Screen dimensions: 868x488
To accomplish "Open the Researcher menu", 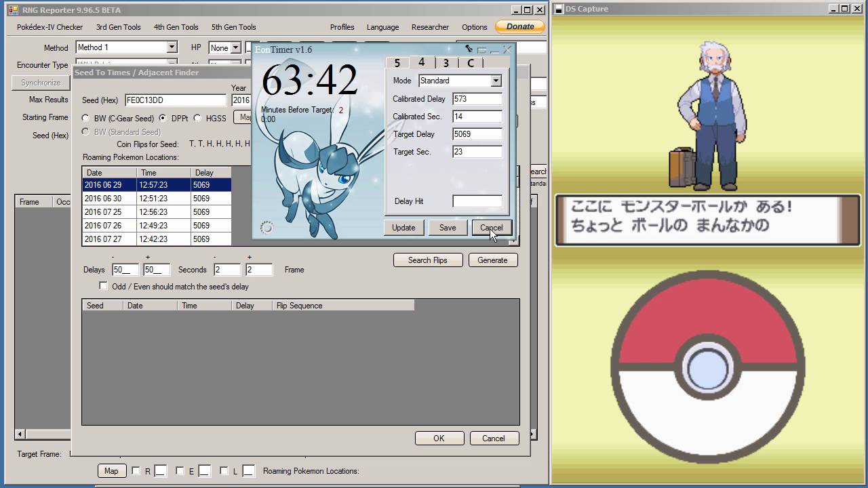I will (430, 27).
